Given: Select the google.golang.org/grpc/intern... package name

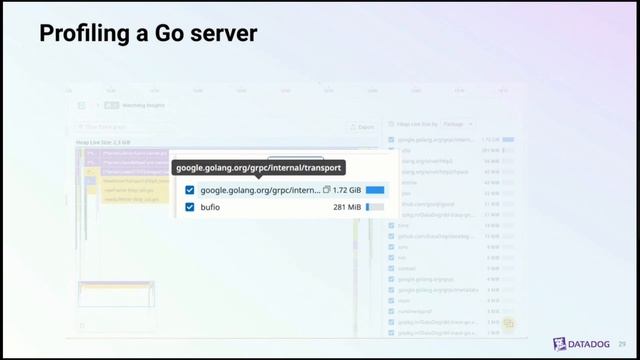Looking at the screenshot, I should tap(260, 190).
